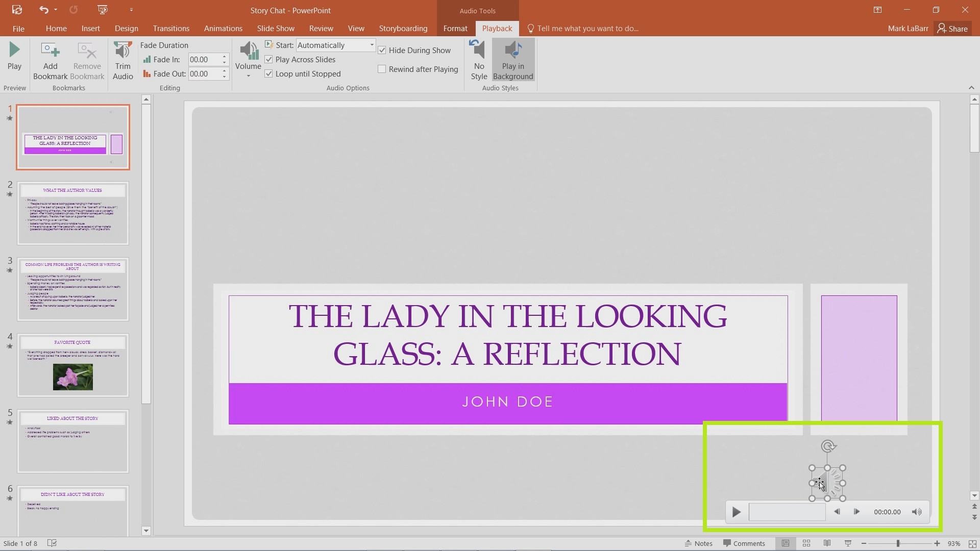Click the Play button in slide audio player
980x551 pixels.
pyautogui.click(x=737, y=512)
